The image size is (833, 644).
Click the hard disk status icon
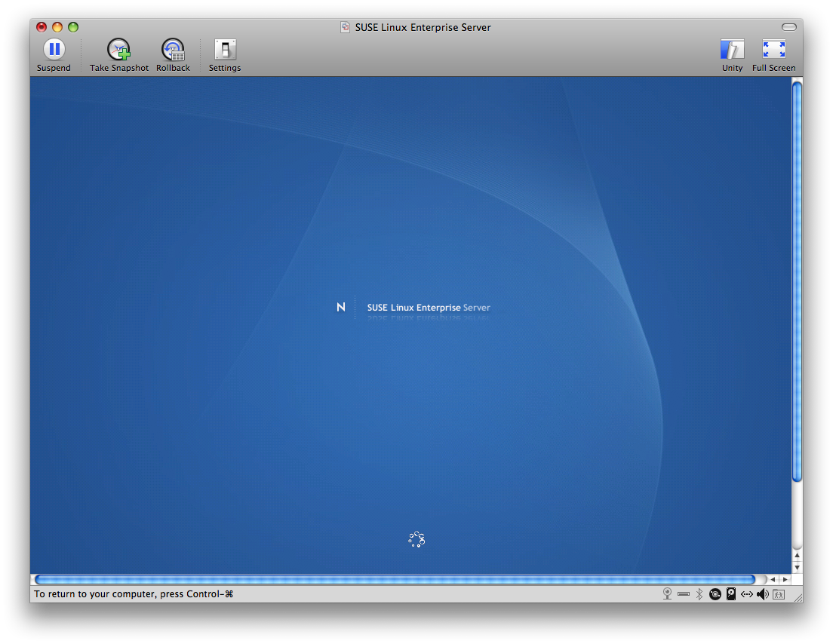[x=731, y=594]
